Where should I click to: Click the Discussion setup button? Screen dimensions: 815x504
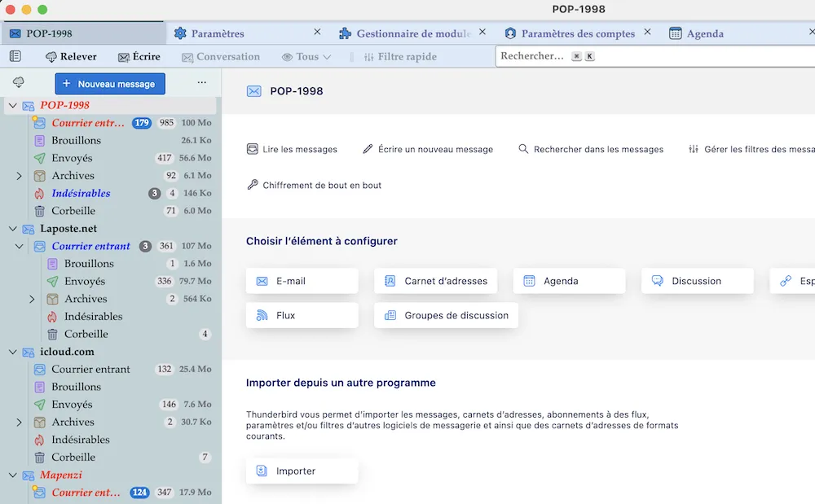point(698,281)
